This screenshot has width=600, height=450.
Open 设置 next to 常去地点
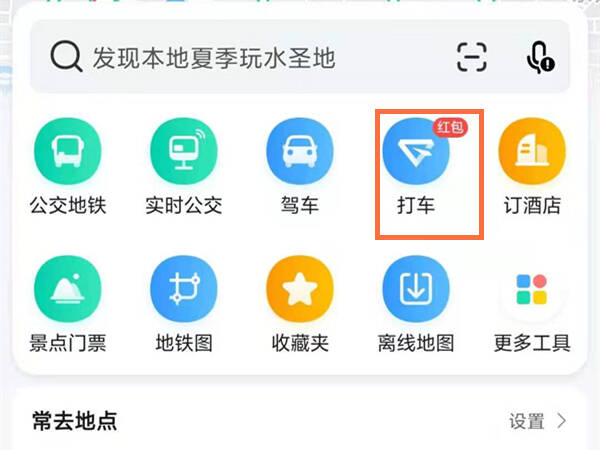pos(527,421)
